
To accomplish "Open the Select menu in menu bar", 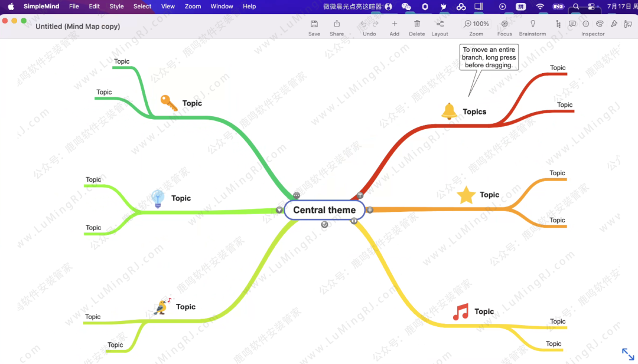I will coord(142,6).
